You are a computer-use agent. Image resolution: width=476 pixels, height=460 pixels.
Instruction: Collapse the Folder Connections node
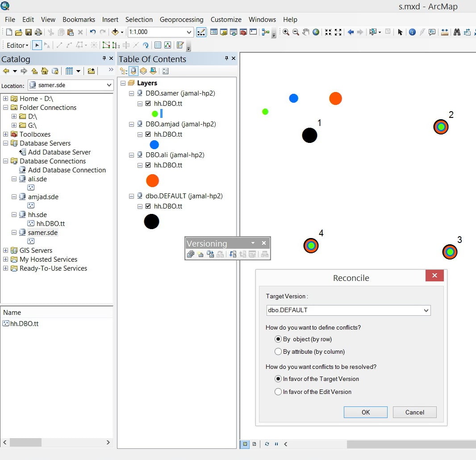pyautogui.click(x=5, y=108)
